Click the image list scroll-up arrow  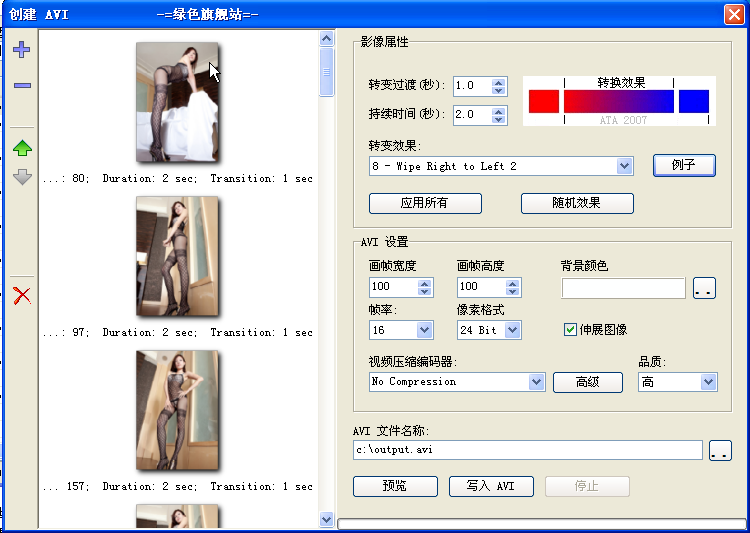[327, 38]
